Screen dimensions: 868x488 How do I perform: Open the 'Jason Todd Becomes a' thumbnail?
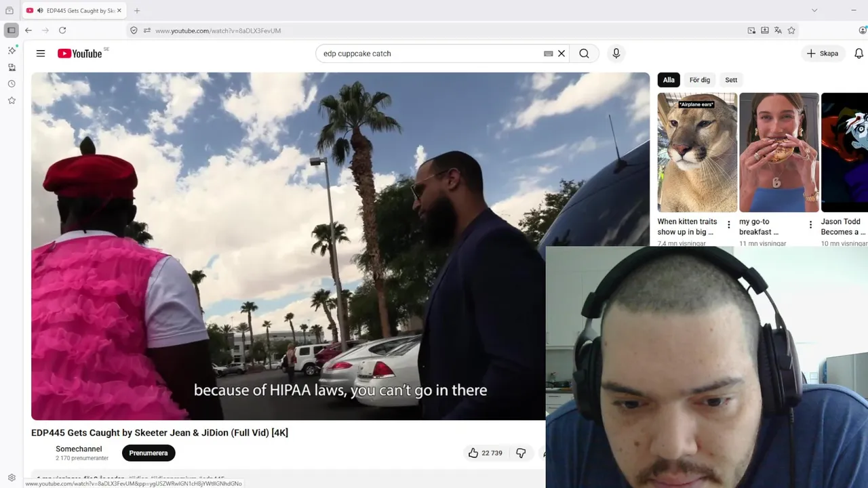click(x=844, y=152)
